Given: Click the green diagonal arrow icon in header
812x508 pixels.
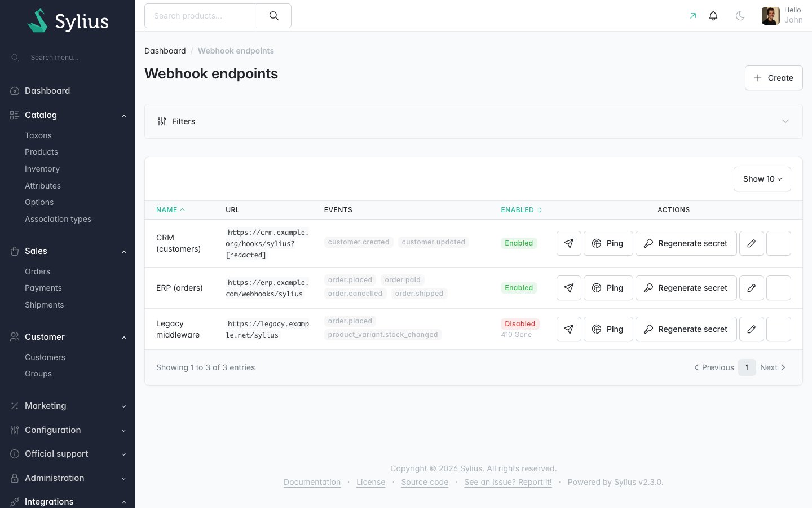Looking at the screenshot, I should [x=693, y=16].
